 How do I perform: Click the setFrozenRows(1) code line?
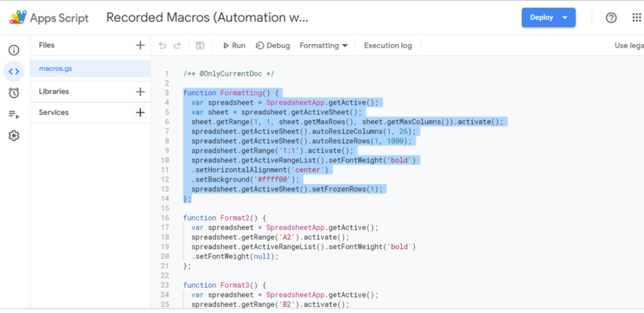(x=287, y=189)
